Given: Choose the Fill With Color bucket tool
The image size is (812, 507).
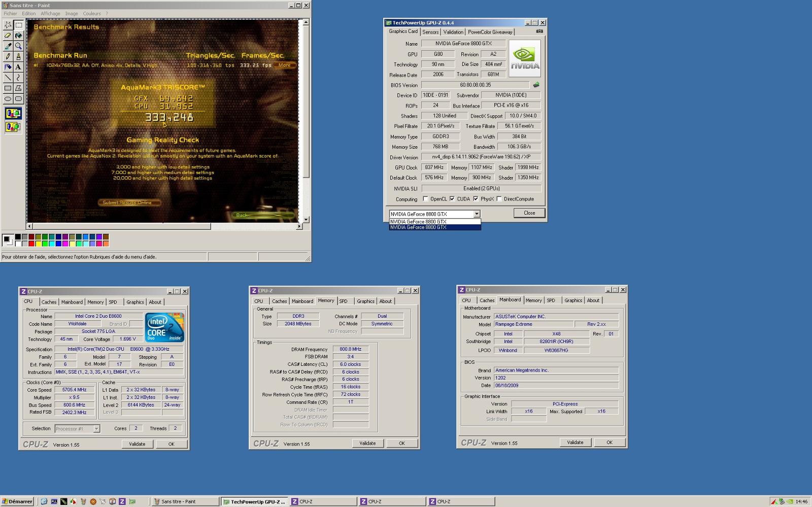Looking at the screenshot, I should (x=19, y=36).
